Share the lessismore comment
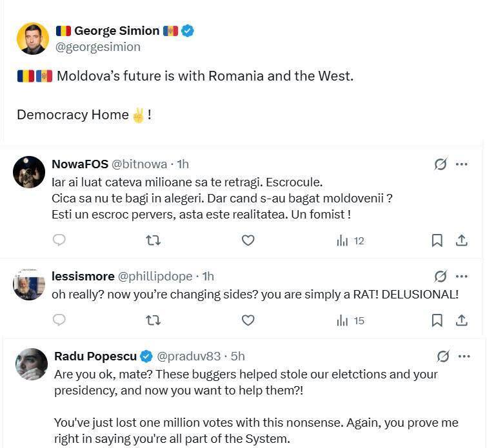Image resolution: width=487 pixels, height=448 pixels. [462, 320]
